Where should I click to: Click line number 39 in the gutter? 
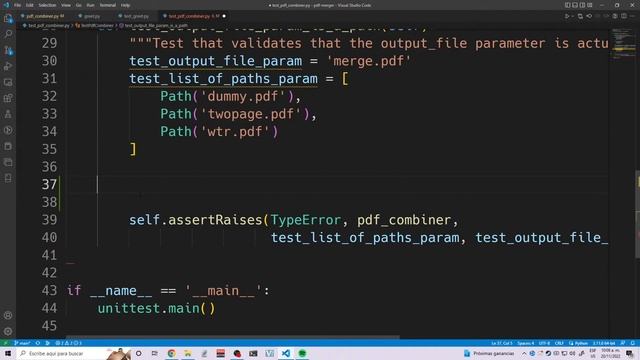49,220
